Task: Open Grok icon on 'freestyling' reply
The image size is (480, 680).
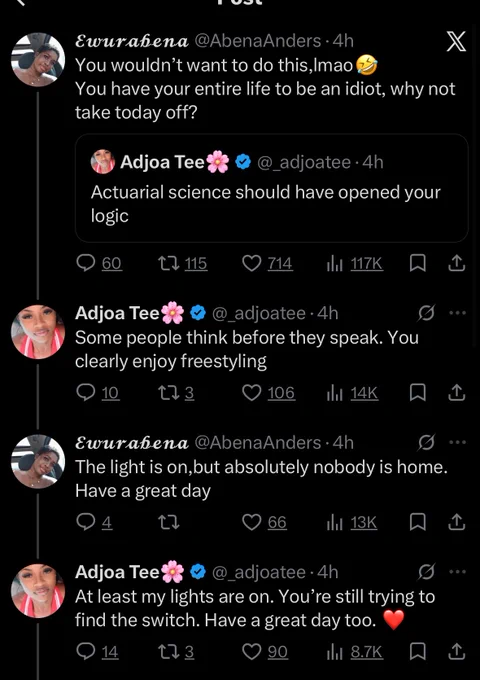Action: [x=426, y=313]
